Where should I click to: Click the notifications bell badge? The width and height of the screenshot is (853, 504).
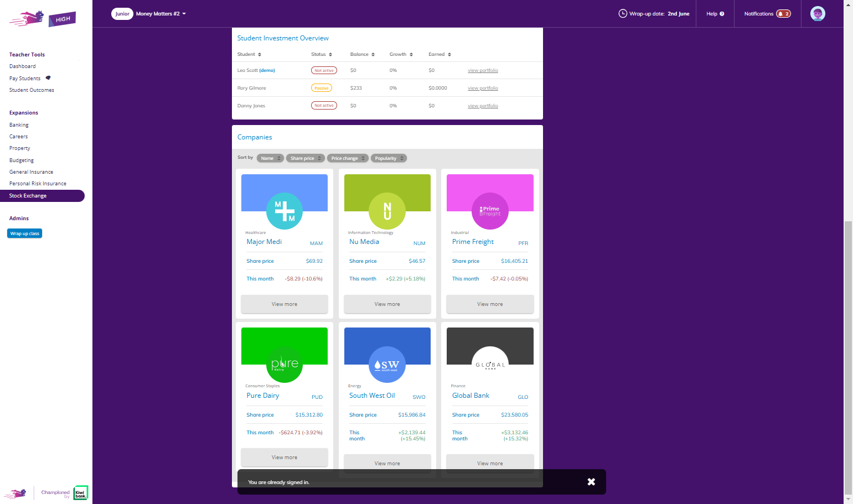[x=783, y=14]
